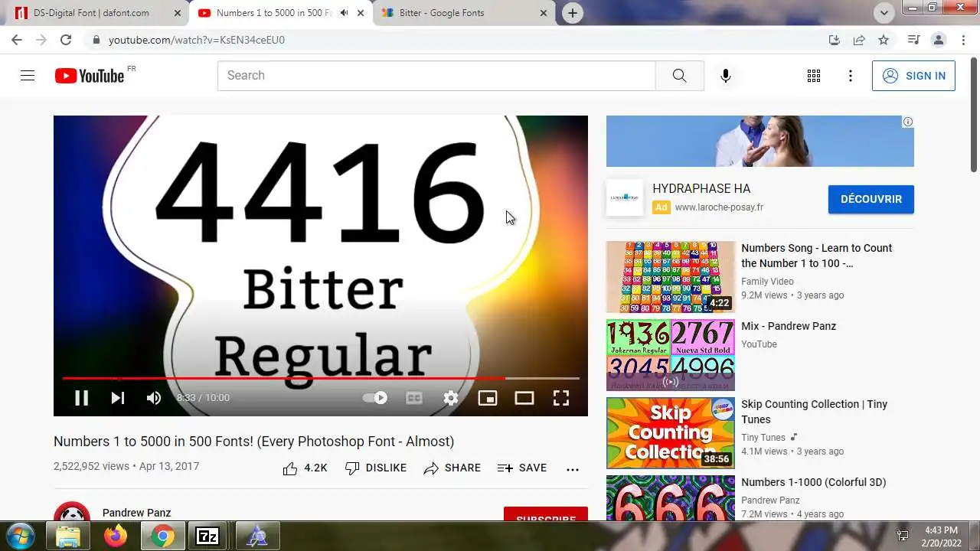
Task: Open Chrome media controls button
Action: [x=913, y=40]
